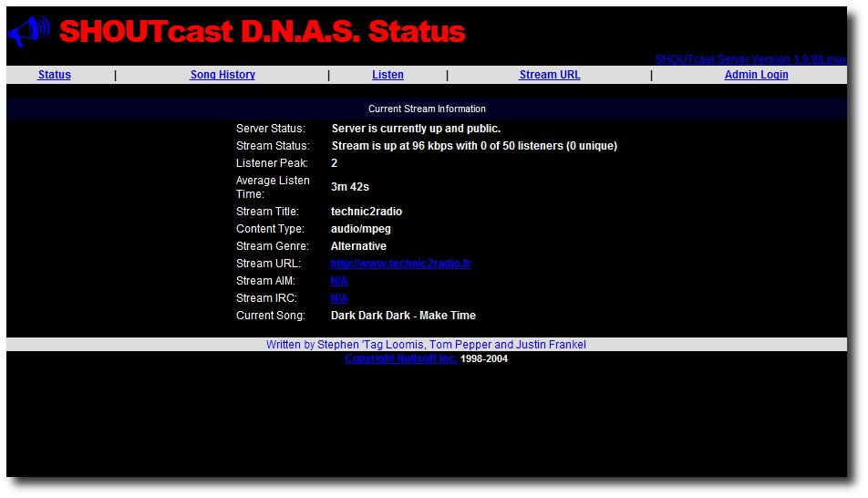Click the N/A link beside Stream AIM
Screen dimensions: 868x498
pos(339,281)
